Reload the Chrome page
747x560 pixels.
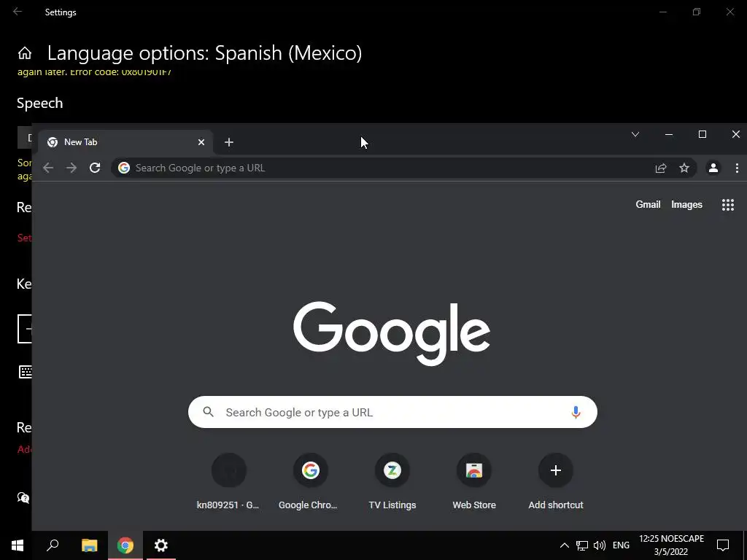pos(95,168)
